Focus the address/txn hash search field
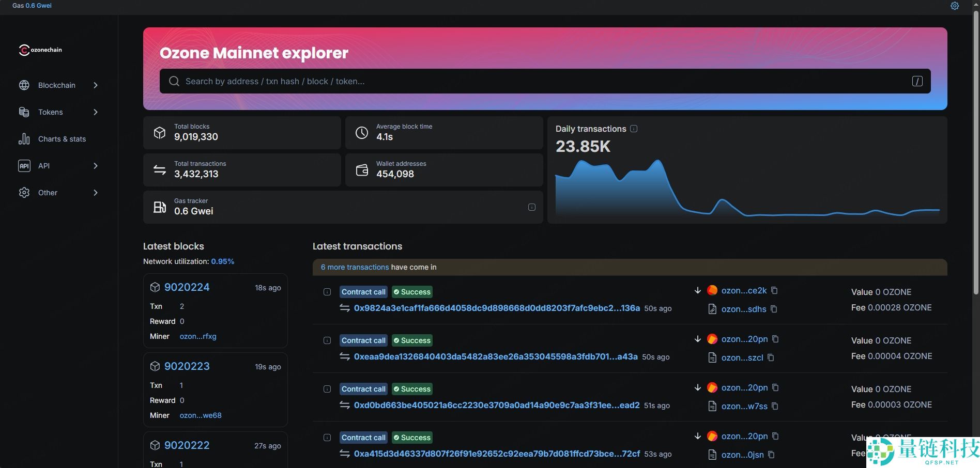This screenshot has height=468, width=980. [x=545, y=81]
